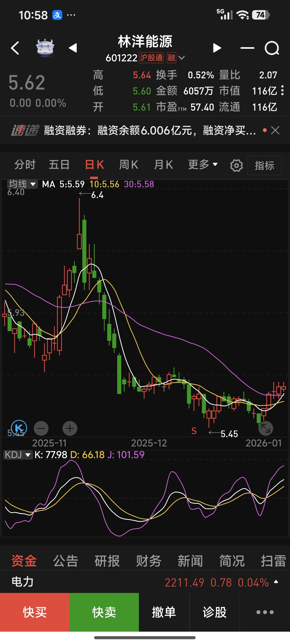Tap the 诊股 stock diagnosis button
290x644 pixels.
coord(214,612)
